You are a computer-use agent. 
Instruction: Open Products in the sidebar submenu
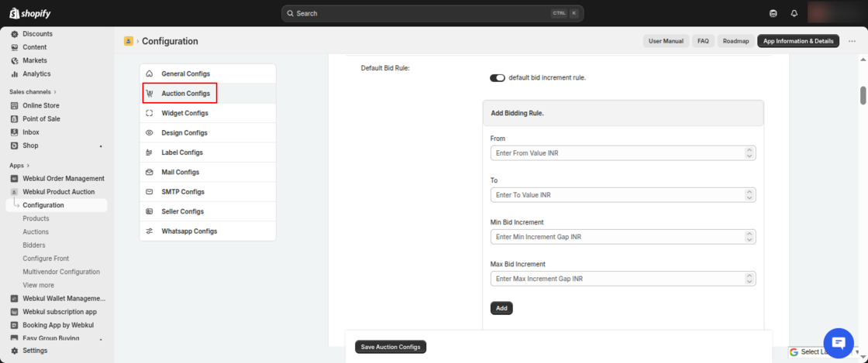[36, 218]
